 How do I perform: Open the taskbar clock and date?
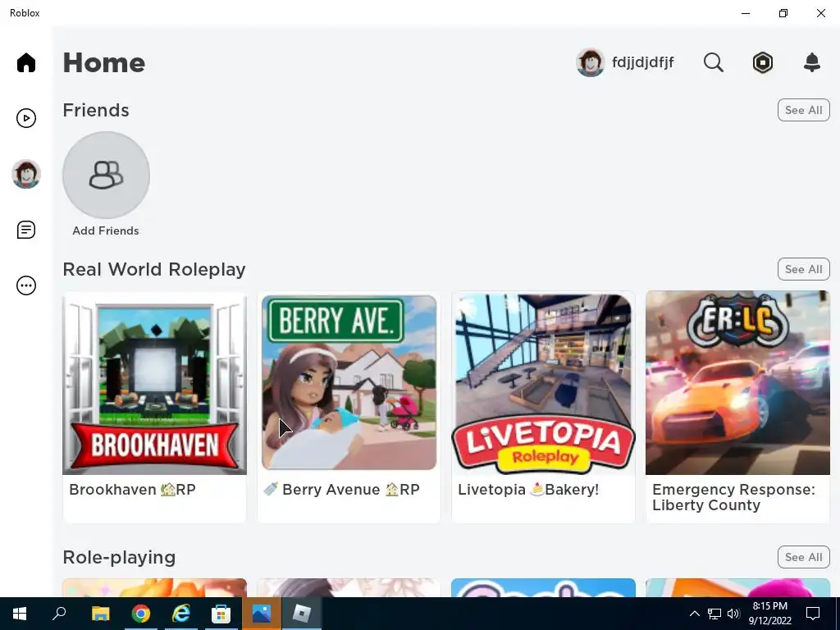(x=769, y=614)
